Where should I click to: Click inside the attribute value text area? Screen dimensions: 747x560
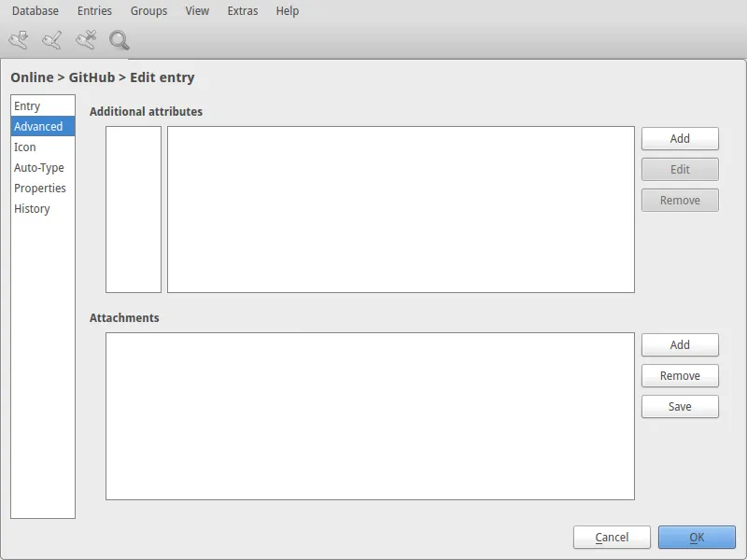401,210
